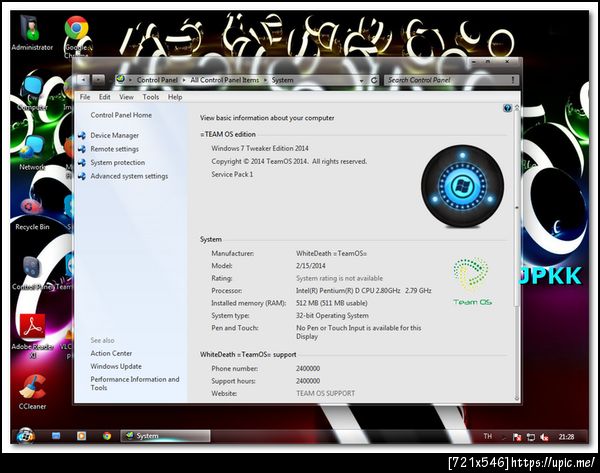Open the Administrator desktop icon
The height and width of the screenshot is (473, 600).
tap(32, 33)
